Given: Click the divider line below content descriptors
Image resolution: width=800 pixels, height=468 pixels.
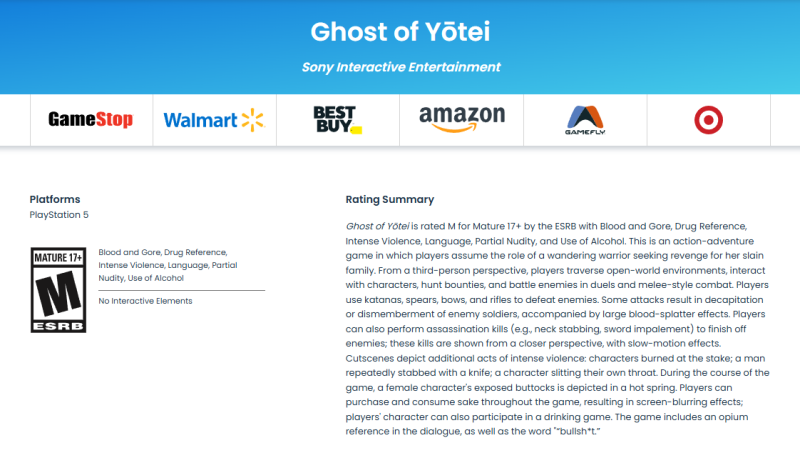Looking at the screenshot, I should 182,290.
